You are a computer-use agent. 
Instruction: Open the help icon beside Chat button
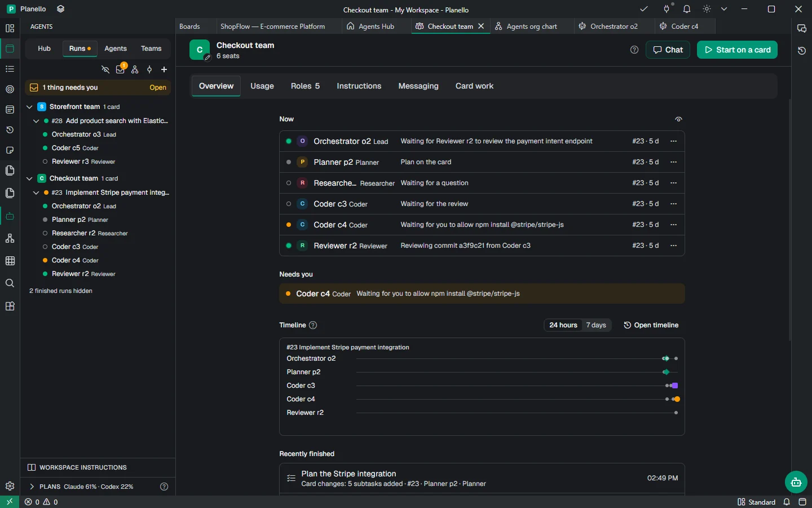tap(634, 50)
